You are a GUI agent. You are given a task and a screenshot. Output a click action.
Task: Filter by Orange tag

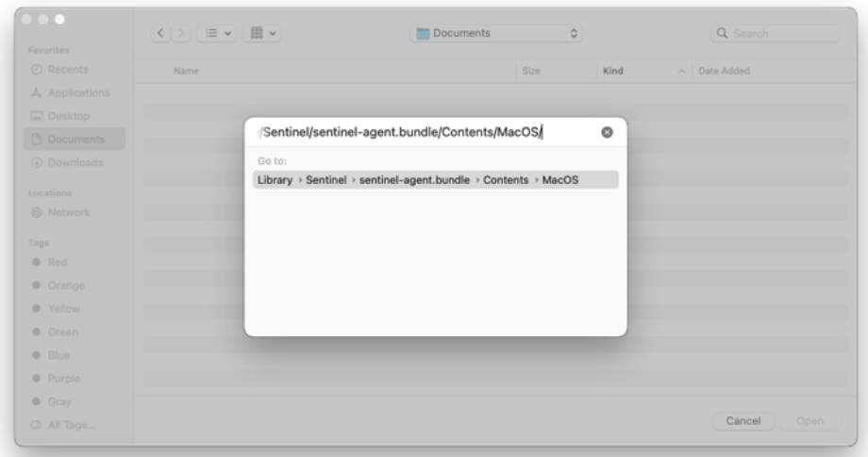75,285
